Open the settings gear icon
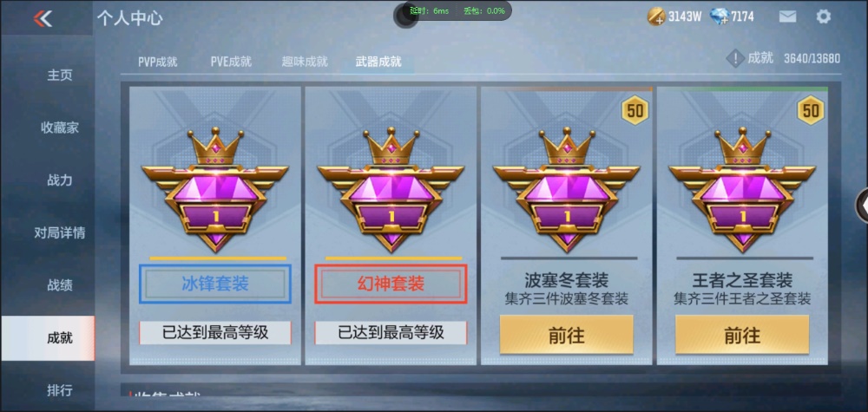 click(823, 16)
